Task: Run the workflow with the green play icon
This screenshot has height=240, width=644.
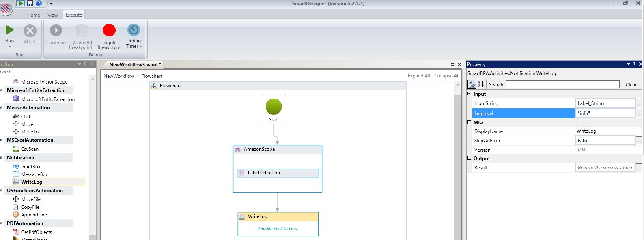Action: 9,30
